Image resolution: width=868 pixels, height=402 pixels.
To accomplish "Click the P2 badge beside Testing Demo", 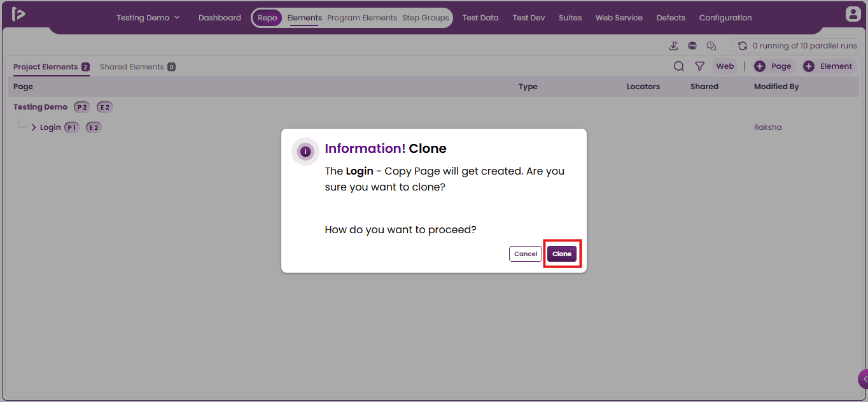I will coord(82,107).
